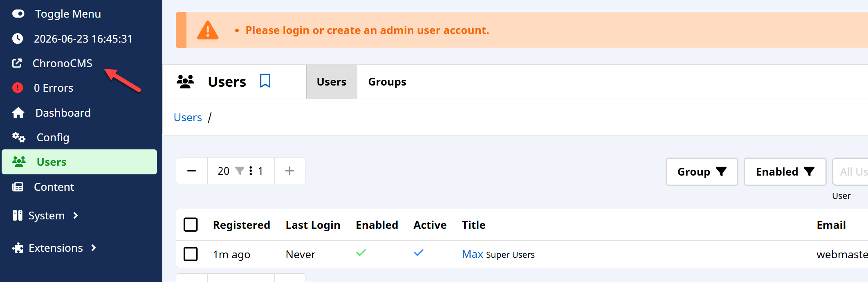Click the vertical dots in the pager

[x=251, y=171]
